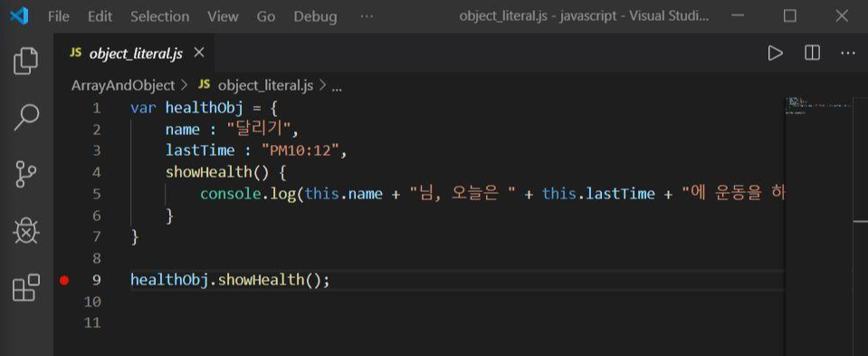This screenshot has height=356, width=868.
Task: Split the editor to the right
Action: tap(812, 53)
